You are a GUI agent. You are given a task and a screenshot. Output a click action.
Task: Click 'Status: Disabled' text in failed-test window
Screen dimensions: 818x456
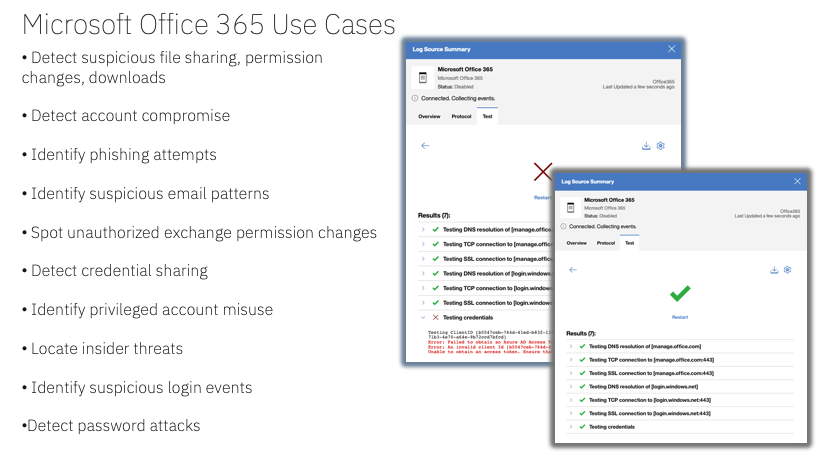(x=455, y=87)
